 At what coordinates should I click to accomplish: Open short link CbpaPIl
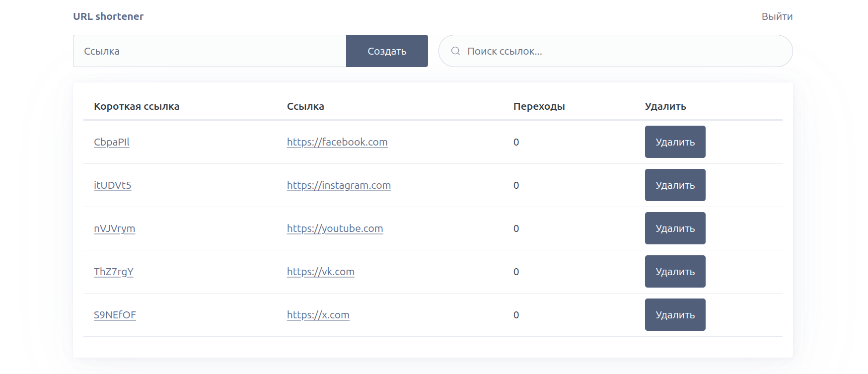(112, 142)
